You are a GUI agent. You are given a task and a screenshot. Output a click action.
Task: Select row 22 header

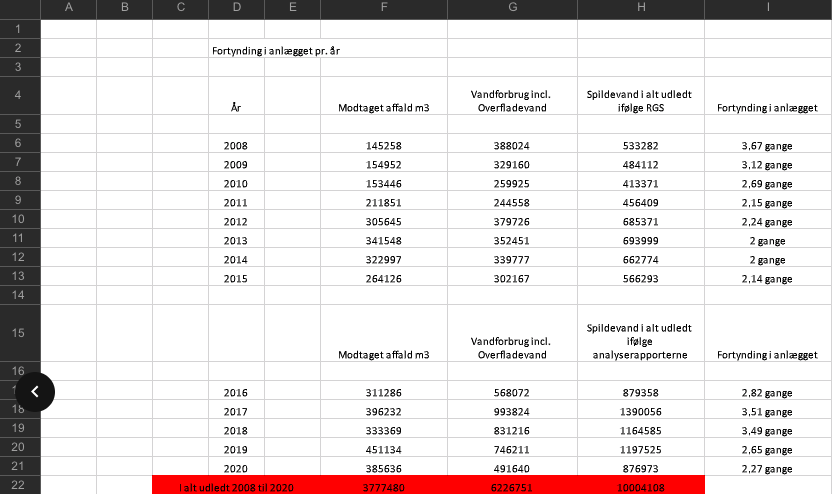20,485
